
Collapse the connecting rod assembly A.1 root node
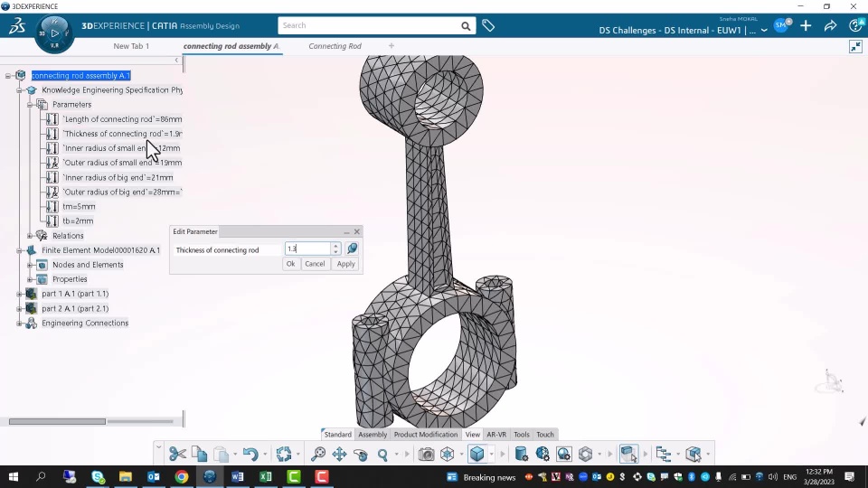click(x=8, y=76)
